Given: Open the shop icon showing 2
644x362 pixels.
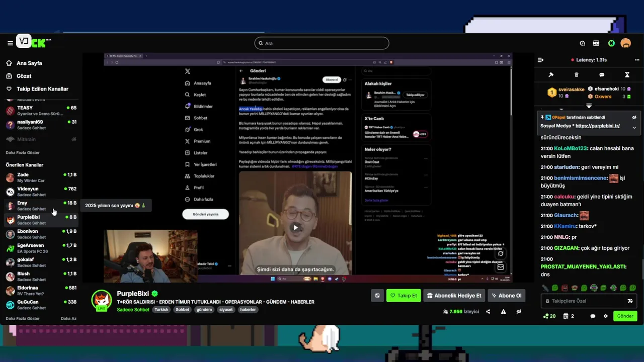Looking at the screenshot, I should pos(569,316).
